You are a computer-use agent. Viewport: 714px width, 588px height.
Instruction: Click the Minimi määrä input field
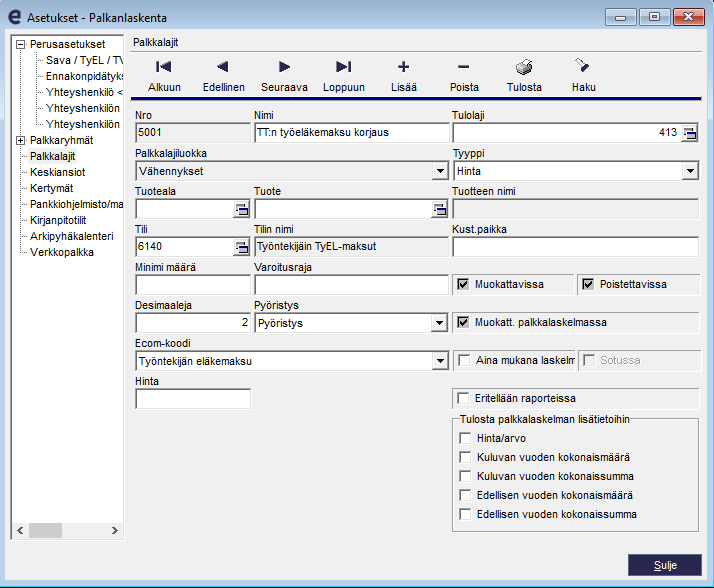193,285
